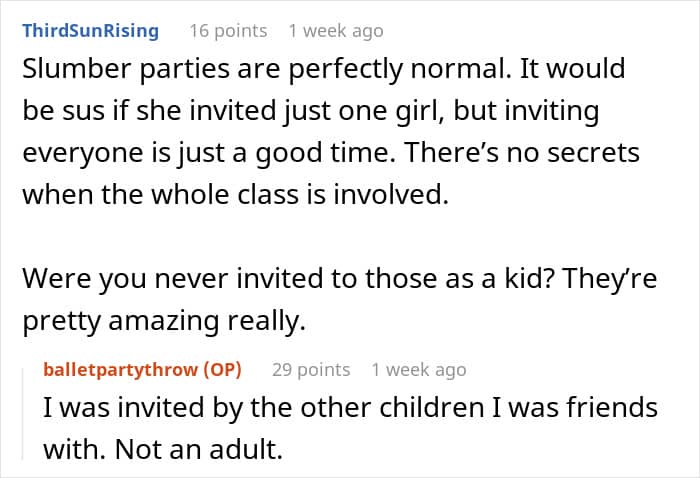
Task: Click the word "amazing" in the comment
Action: 163,321
